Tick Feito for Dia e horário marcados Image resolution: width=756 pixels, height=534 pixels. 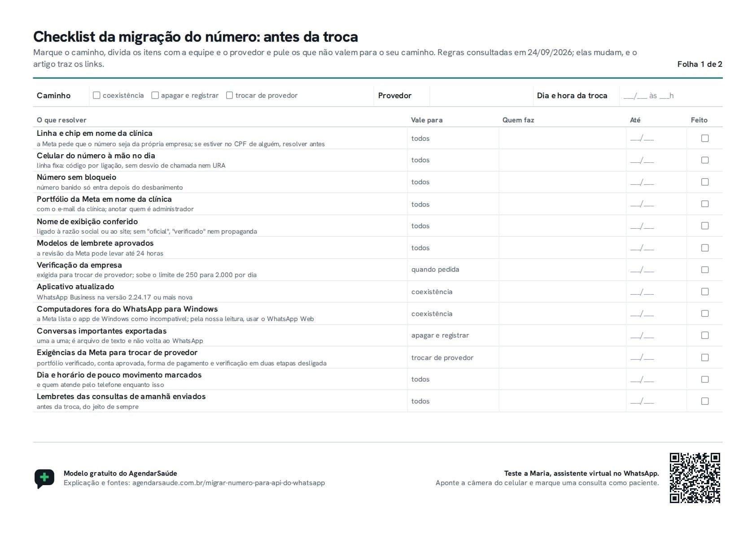click(705, 379)
